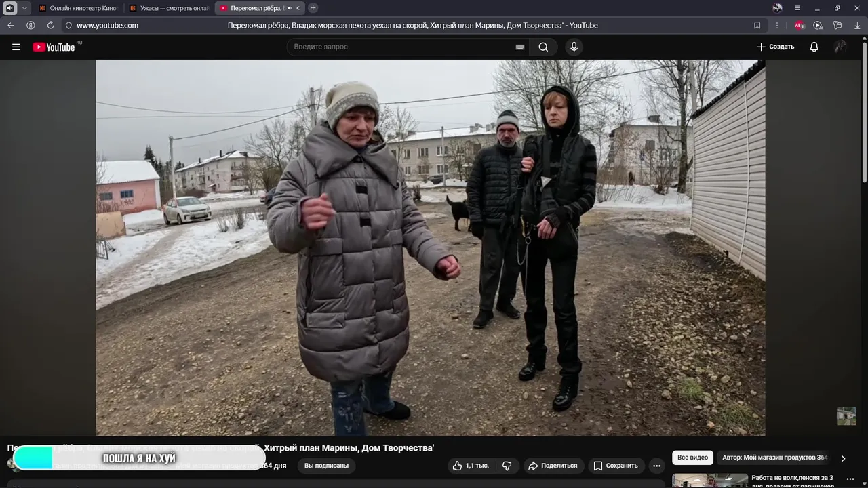Open a new browser tab with plus
868x488 pixels.
coord(313,8)
